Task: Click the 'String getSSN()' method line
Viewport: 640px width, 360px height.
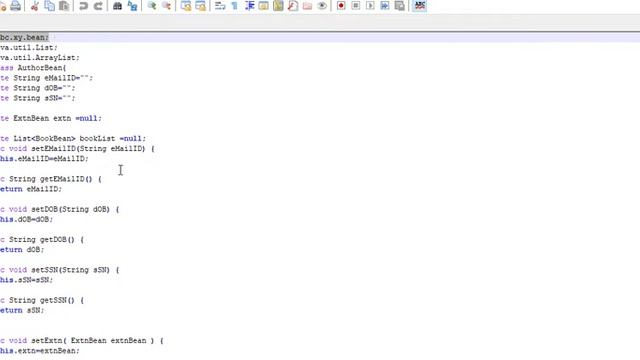Action: click(42, 300)
